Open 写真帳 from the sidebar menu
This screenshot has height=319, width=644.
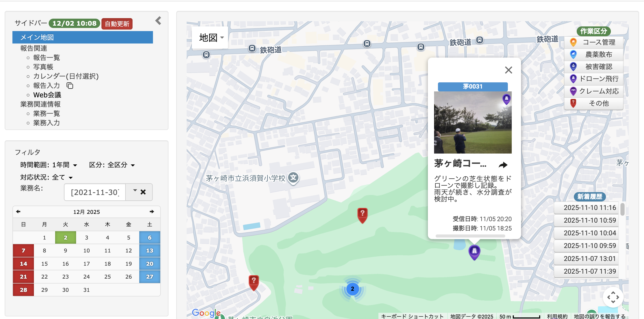[43, 67]
